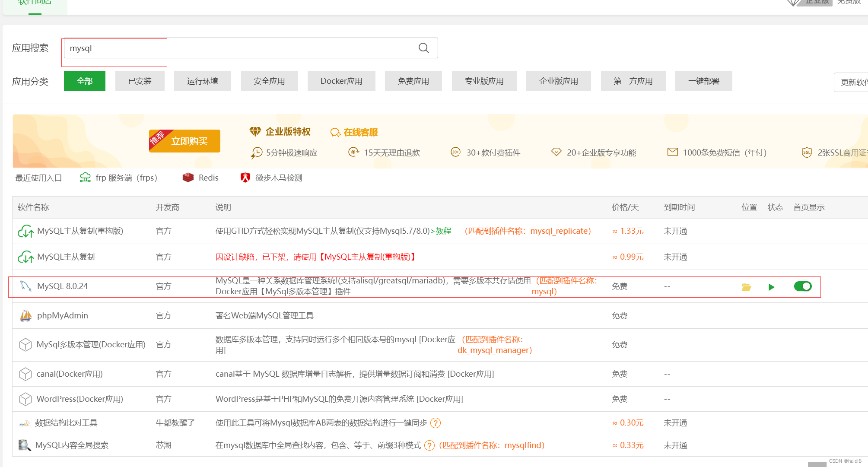Click the 芯湖 developer name
868x467 pixels.
click(164, 445)
